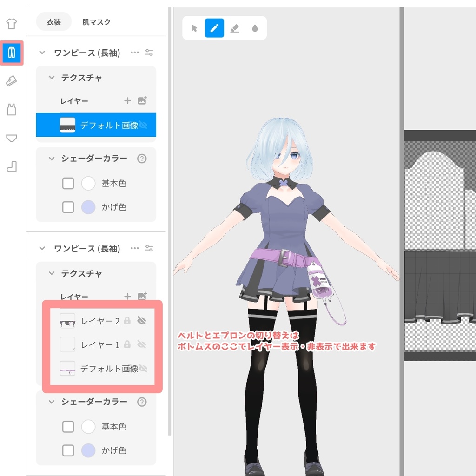Select the Pen drawing tool
Image resolution: width=476 pixels, height=476 pixels.
(x=214, y=28)
